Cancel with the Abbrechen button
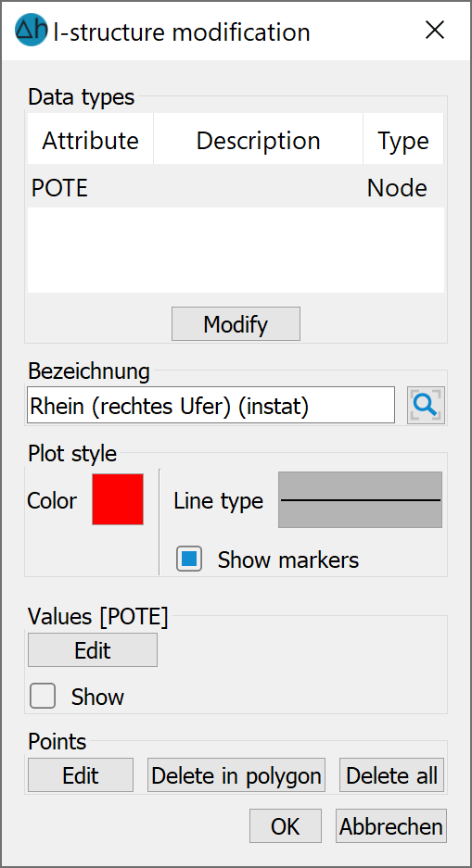The width and height of the screenshot is (472, 868). coord(391,826)
